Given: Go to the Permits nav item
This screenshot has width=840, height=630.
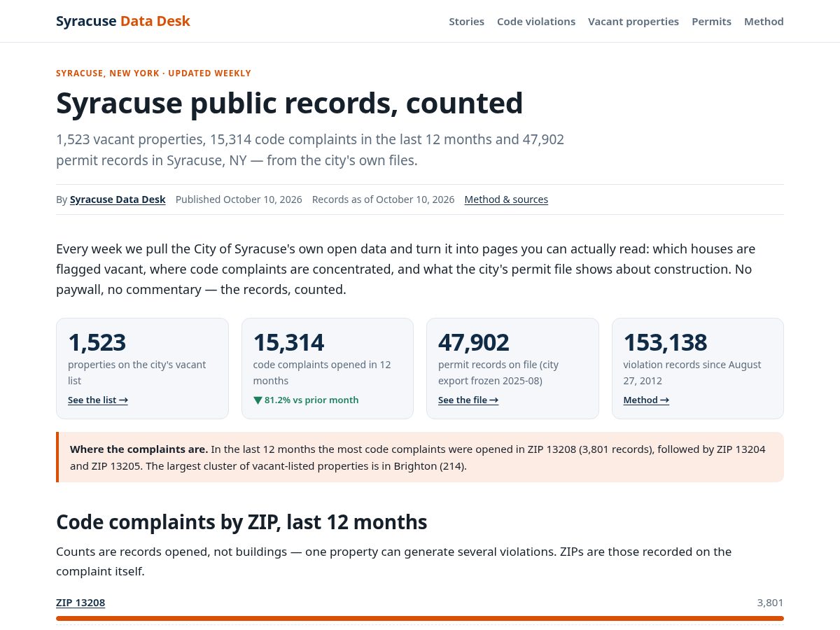Looking at the screenshot, I should (711, 22).
